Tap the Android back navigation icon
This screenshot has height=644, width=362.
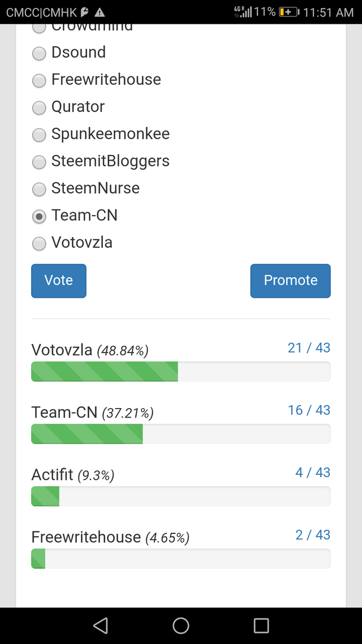[x=101, y=625]
